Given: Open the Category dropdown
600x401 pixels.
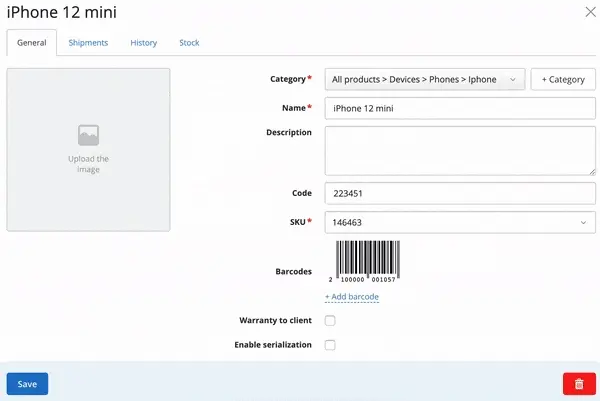Looking at the screenshot, I should pos(425,79).
